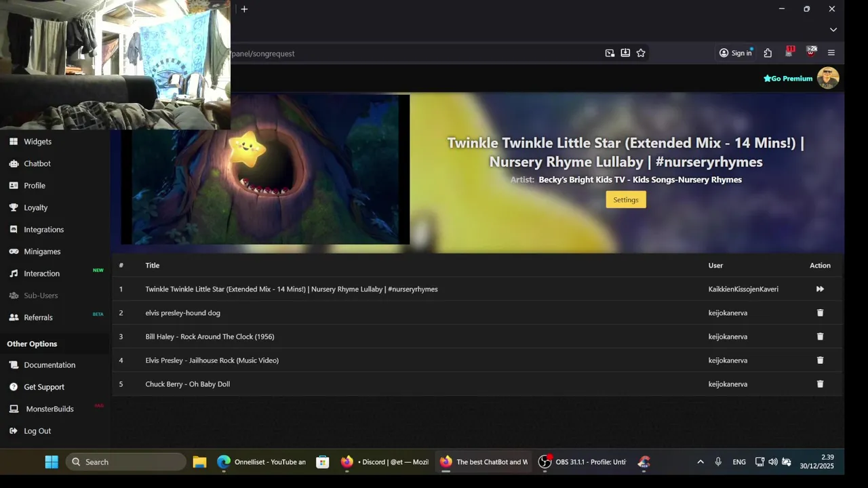The height and width of the screenshot is (488, 868).
Task: Click the uBlock extension icon with >2k badge
Action: click(x=811, y=52)
